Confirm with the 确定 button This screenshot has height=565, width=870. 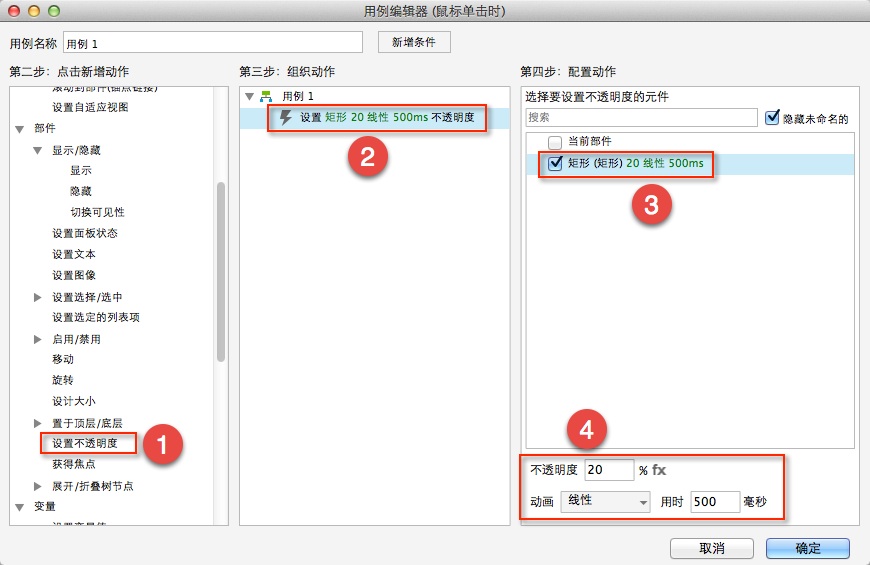pyautogui.click(x=807, y=548)
